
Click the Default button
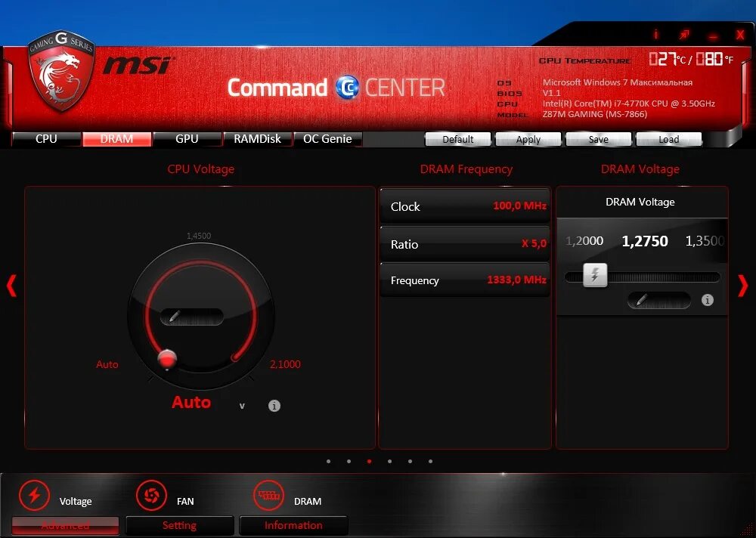[x=457, y=139]
